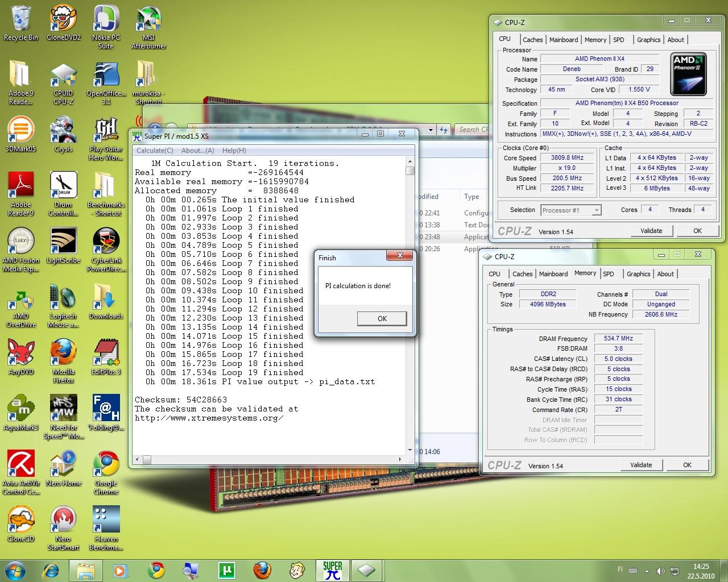
Task: Launch AMD Fusion Media Explorer icon
Action: click(21, 250)
